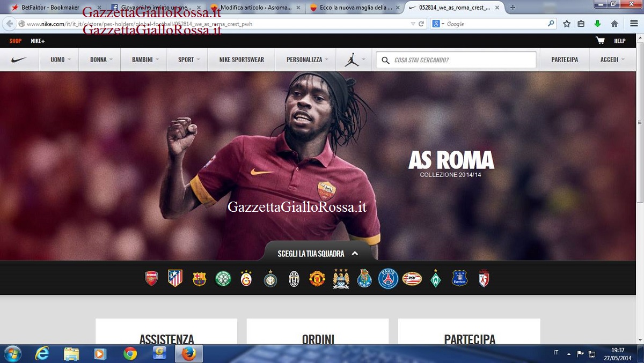Close the Ecco la nuova maglia tab

pos(398,8)
